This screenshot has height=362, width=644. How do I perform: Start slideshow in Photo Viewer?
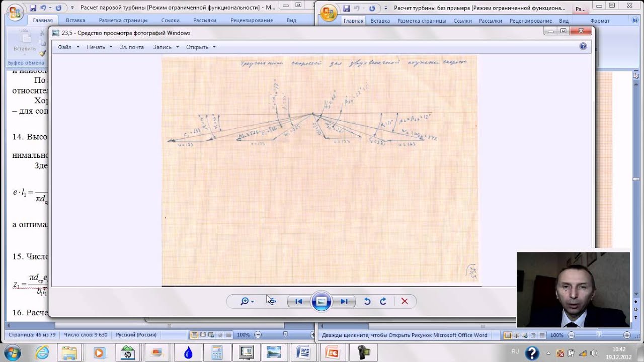[x=321, y=301]
